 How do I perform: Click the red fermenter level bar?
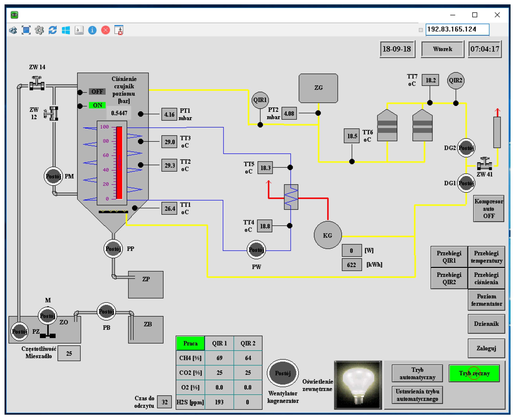pos(119,163)
